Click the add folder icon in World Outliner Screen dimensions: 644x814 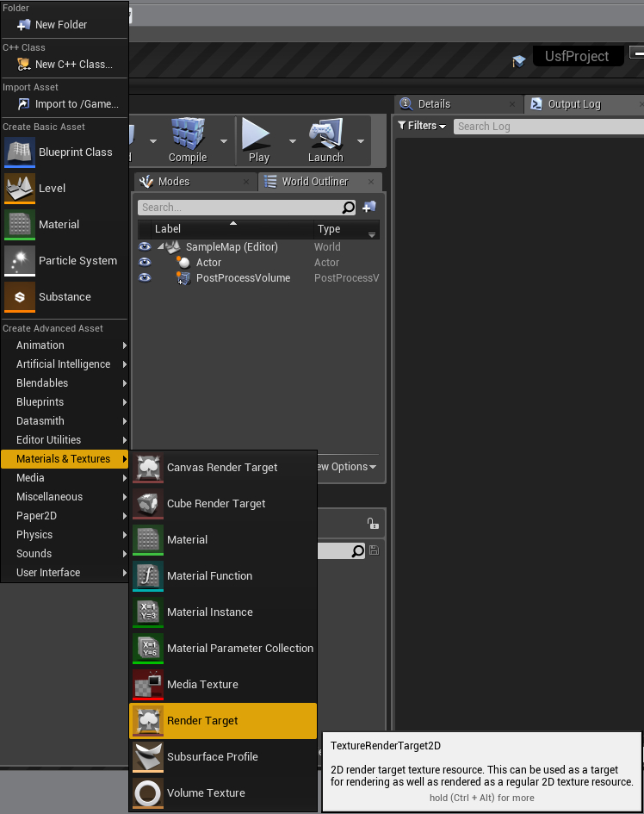(x=369, y=207)
